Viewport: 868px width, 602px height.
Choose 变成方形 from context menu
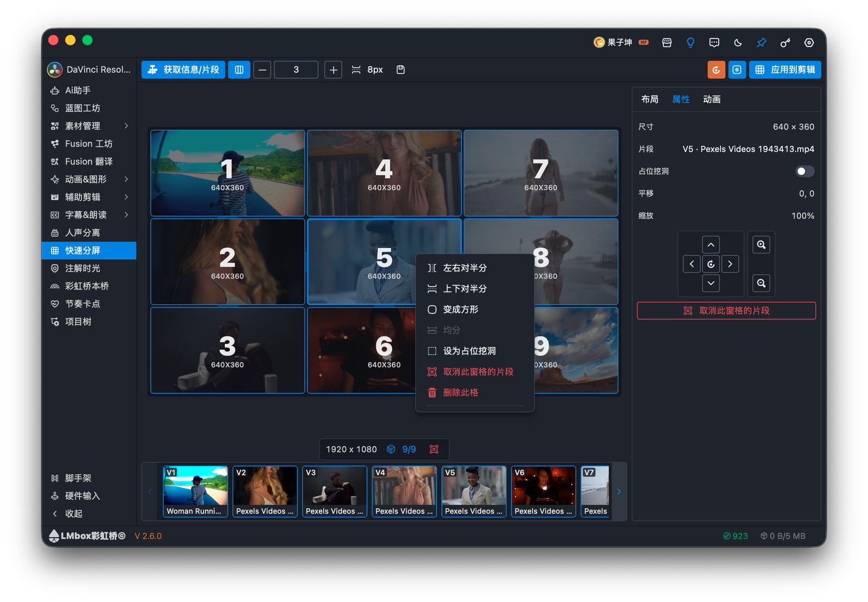(x=475, y=309)
